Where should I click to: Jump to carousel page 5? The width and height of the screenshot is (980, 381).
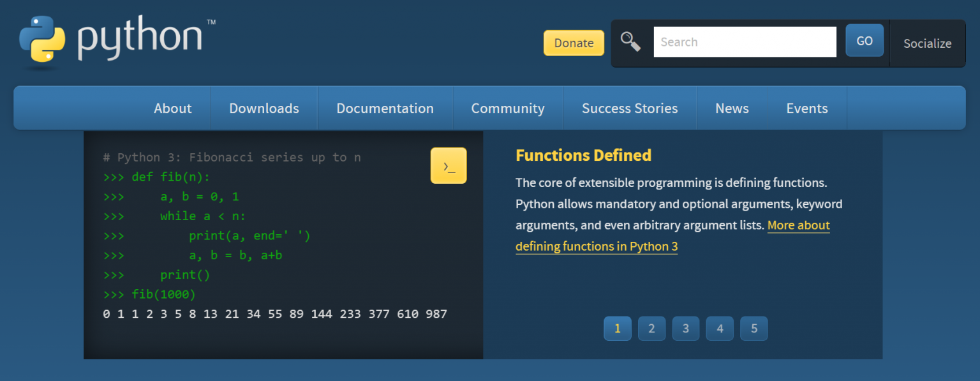[x=754, y=328]
